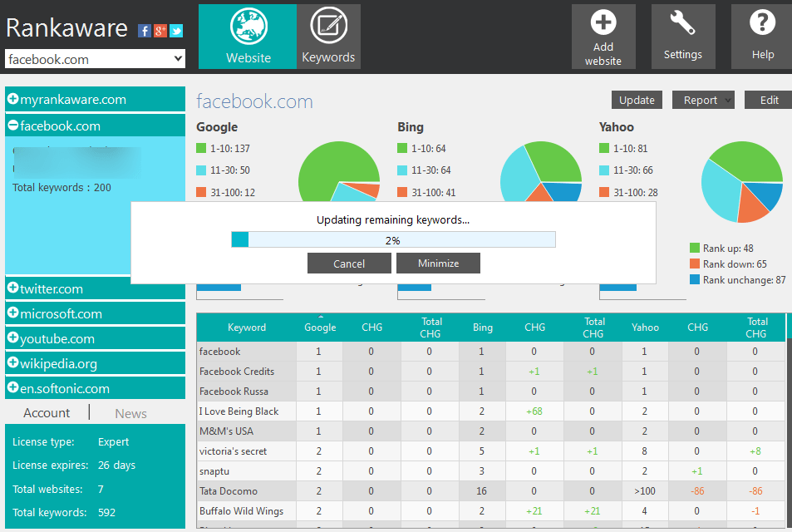Open the Facebook social icon link
The image size is (792, 532).
click(145, 31)
